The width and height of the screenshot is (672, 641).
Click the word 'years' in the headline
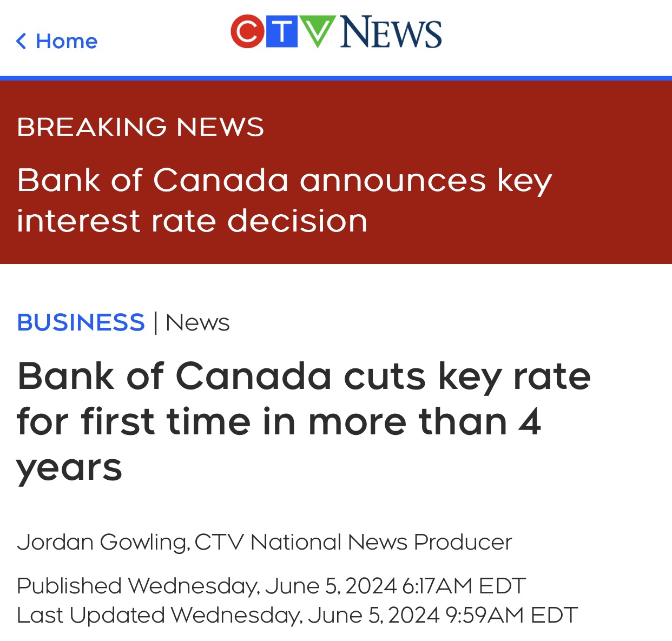[70, 468]
